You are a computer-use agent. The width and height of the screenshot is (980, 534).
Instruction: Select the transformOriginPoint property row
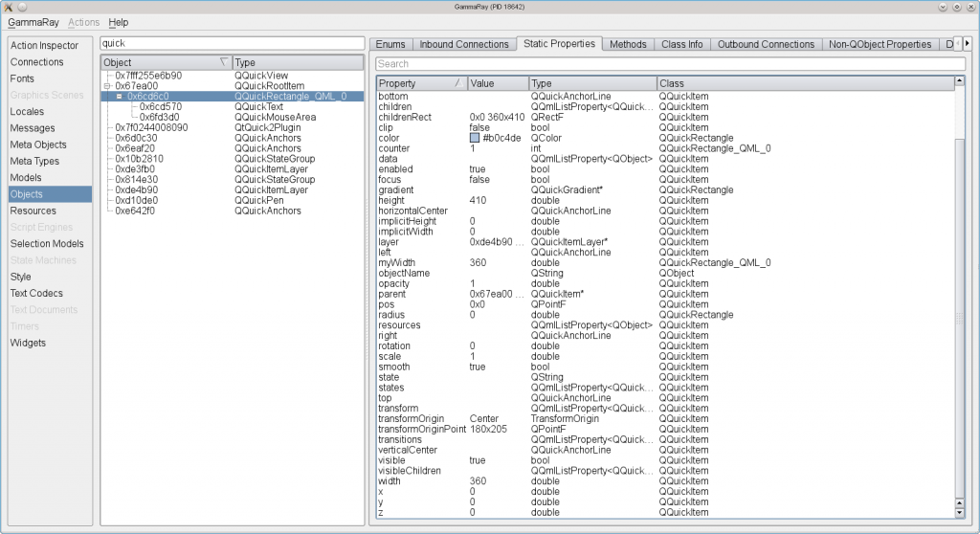666,430
